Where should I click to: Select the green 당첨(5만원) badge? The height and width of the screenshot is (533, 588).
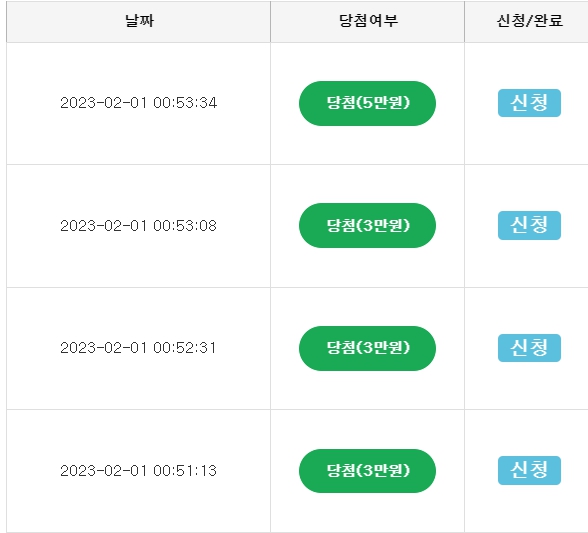click(367, 103)
